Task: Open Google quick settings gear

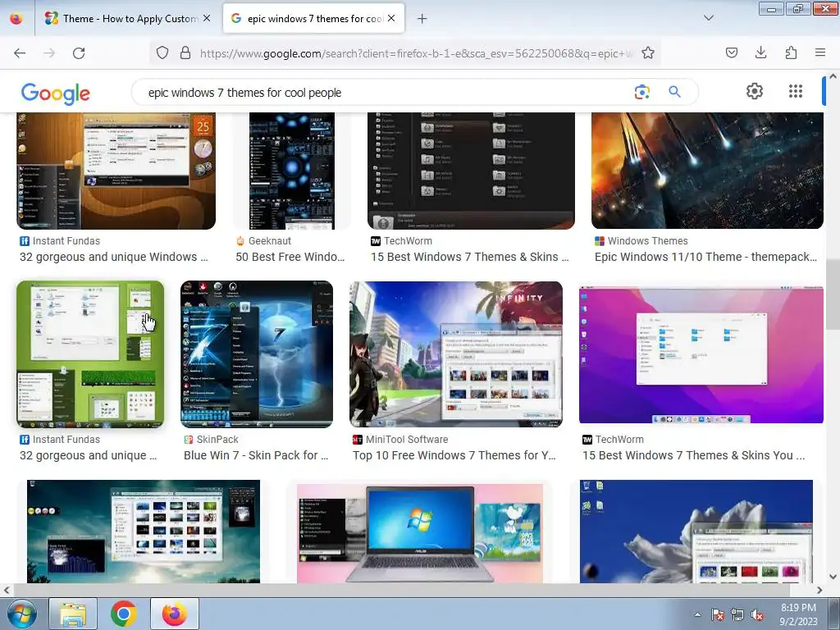Action: click(755, 91)
